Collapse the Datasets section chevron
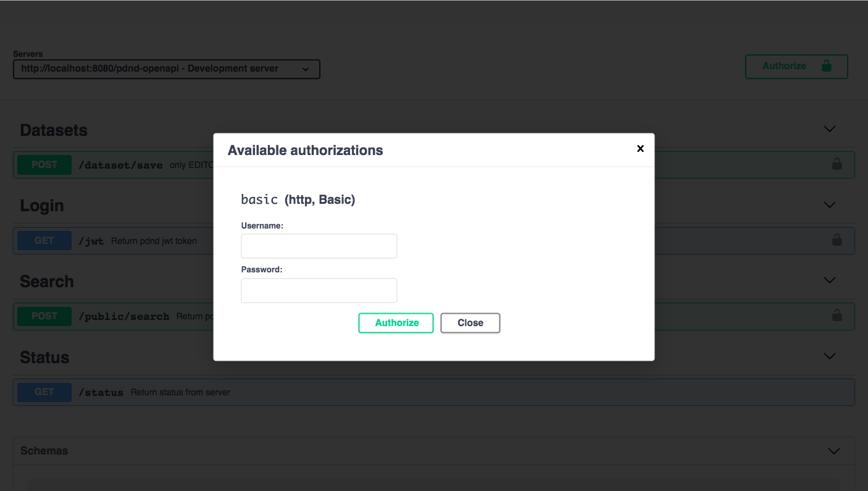The height and width of the screenshot is (491, 868). [x=830, y=129]
